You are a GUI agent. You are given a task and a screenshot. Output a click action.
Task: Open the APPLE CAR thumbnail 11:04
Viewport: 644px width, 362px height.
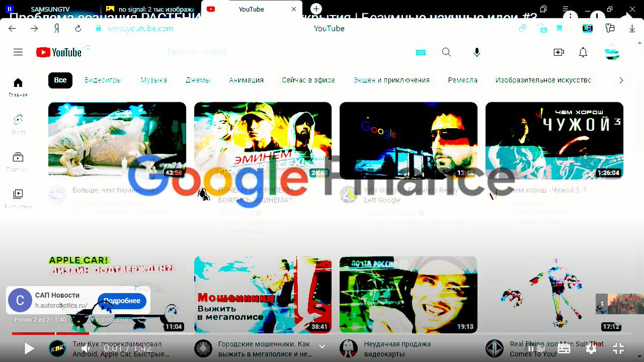pos(117,294)
